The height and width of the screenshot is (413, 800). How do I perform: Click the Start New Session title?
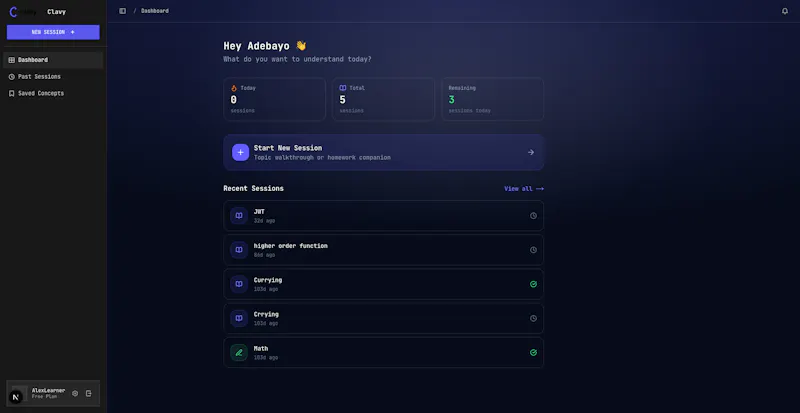[x=288, y=148]
